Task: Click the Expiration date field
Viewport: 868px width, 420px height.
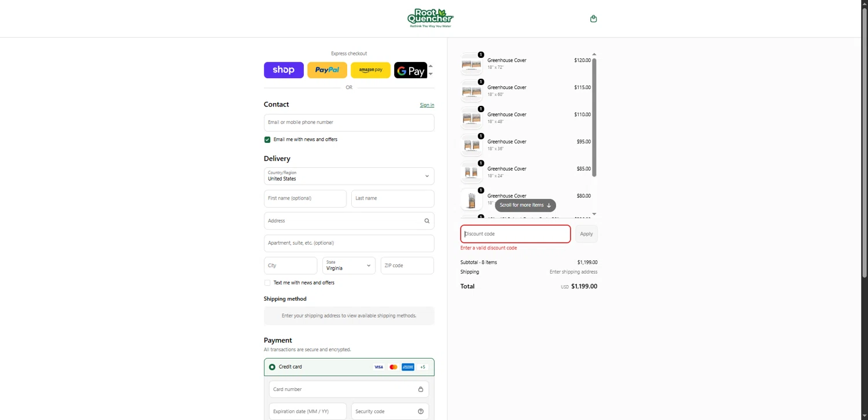Action: pos(308,411)
